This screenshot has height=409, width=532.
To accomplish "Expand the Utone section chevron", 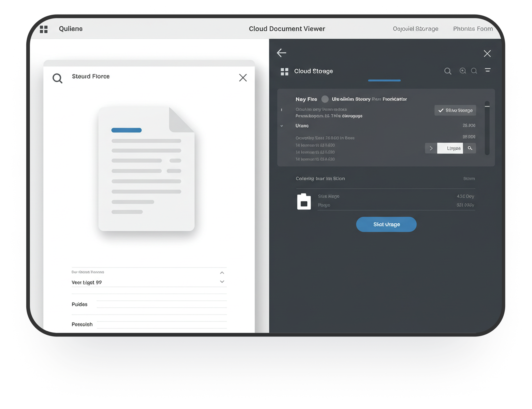I will 282,126.
